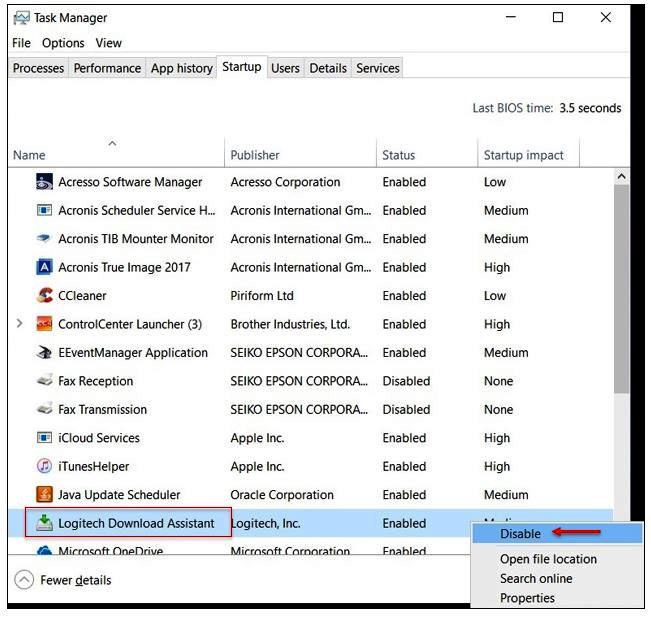The image size is (651, 617).
Task: Collapse view with Fewer details arrow icon
Action: click(24, 580)
